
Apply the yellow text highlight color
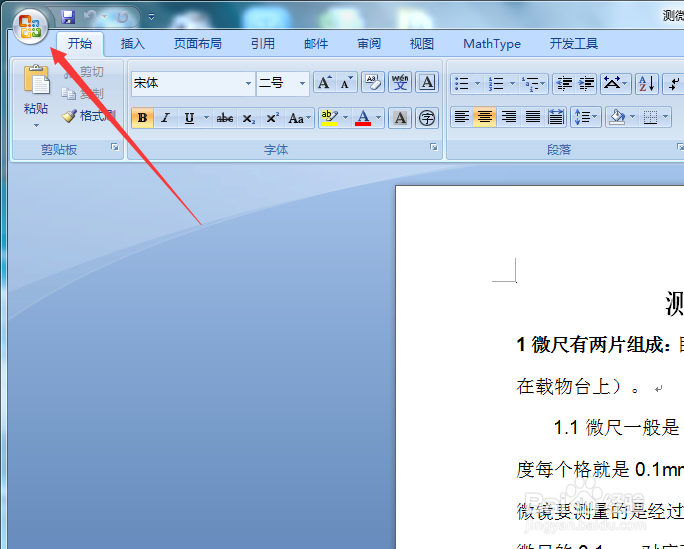[329, 118]
